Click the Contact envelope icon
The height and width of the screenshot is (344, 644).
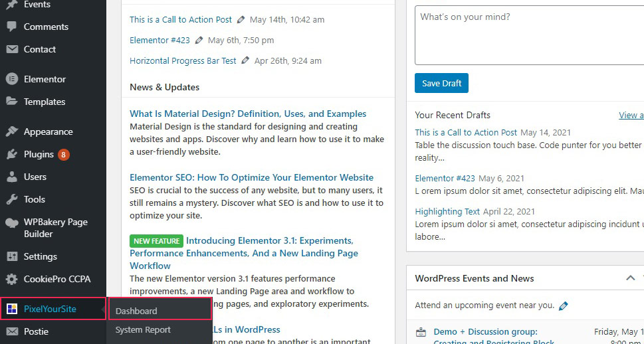pyautogui.click(x=12, y=49)
